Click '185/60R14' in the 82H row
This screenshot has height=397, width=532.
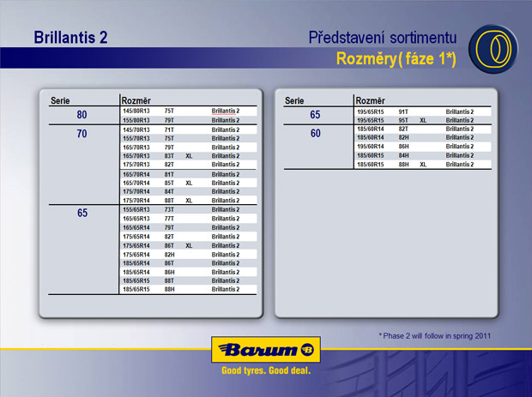[370, 137]
